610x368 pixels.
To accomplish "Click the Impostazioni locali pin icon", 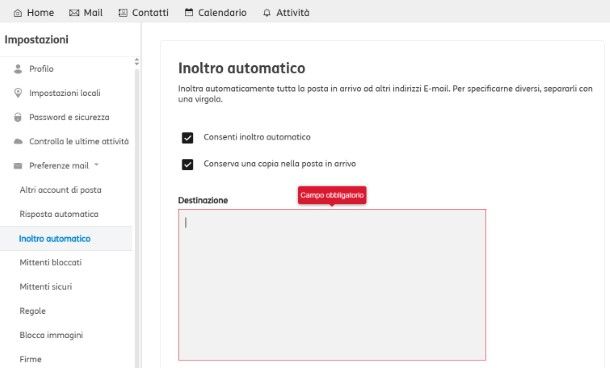I will [18, 93].
